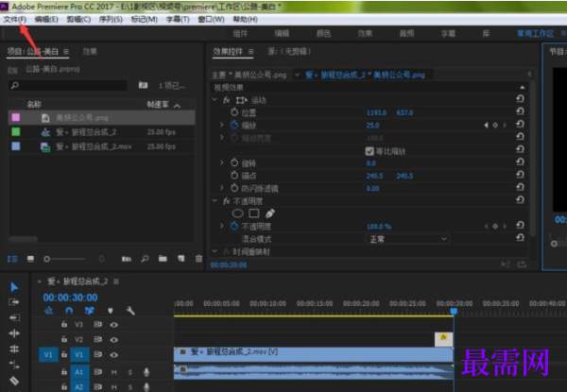Image resolution: width=567 pixels, height=392 pixels.
Task: Expand the 防闪烁滤镜 property
Action: [x=222, y=188]
